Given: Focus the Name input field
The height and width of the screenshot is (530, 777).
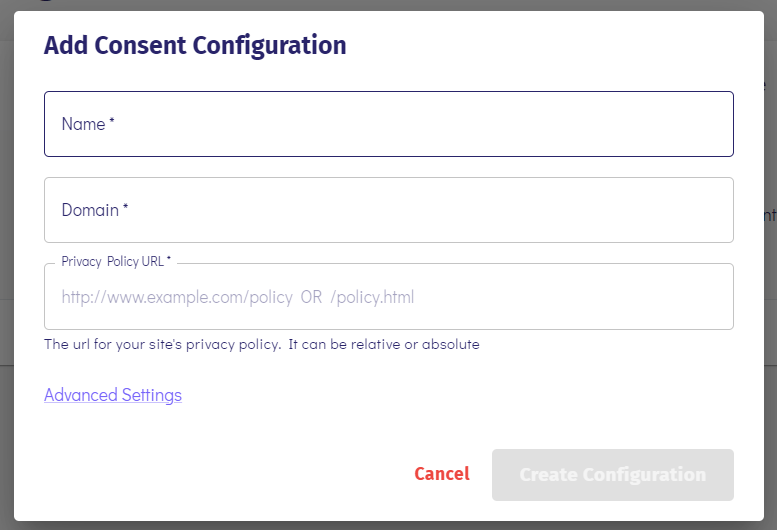Looking at the screenshot, I should [x=388, y=124].
